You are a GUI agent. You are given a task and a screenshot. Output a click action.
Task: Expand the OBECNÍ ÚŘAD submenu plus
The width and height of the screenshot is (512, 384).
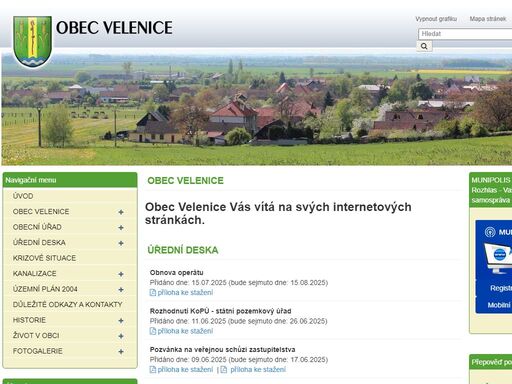[x=121, y=228]
